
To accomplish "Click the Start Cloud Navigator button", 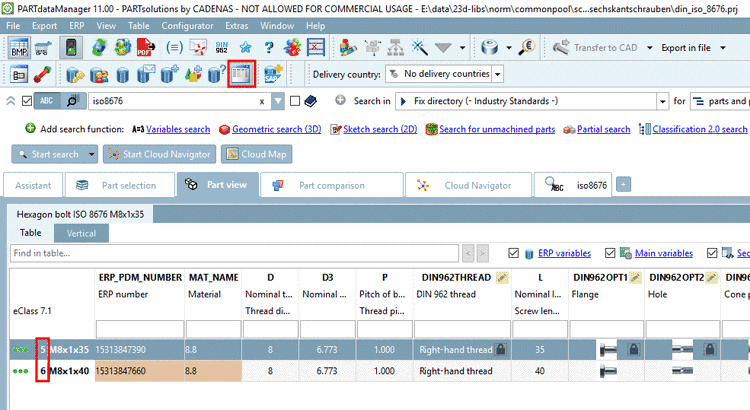I will point(159,155).
